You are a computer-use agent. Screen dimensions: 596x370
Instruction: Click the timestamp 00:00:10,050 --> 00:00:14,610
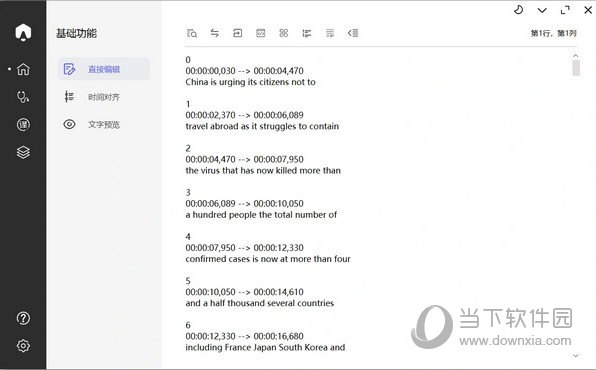click(x=244, y=292)
